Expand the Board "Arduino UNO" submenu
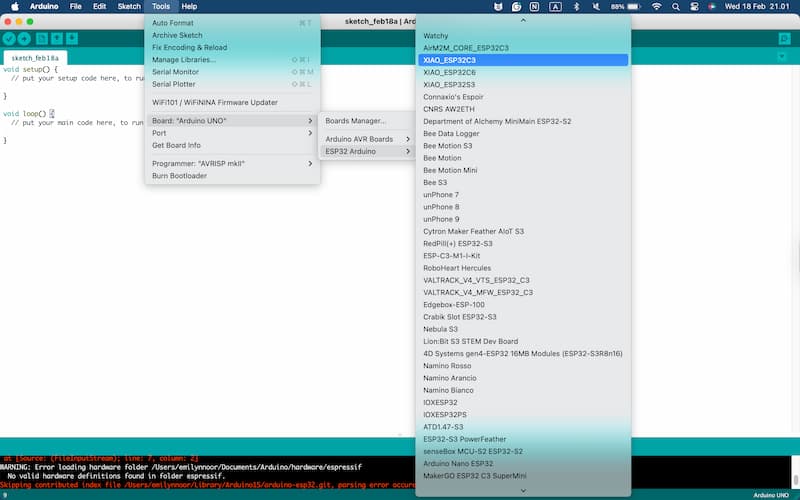The height and width of the screenshot is (500, 800). [x=233, y=121]
